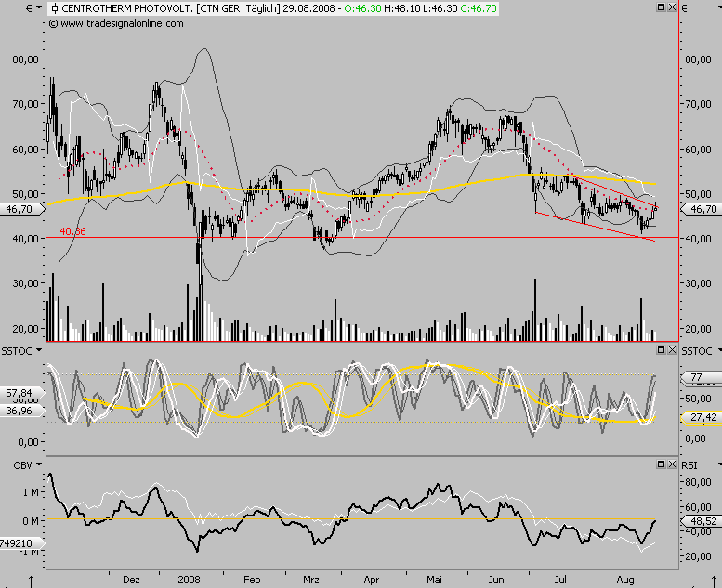
Task: Click the 27,42 value marker on SSTOC axis
Action: click(x=701, y=417)
